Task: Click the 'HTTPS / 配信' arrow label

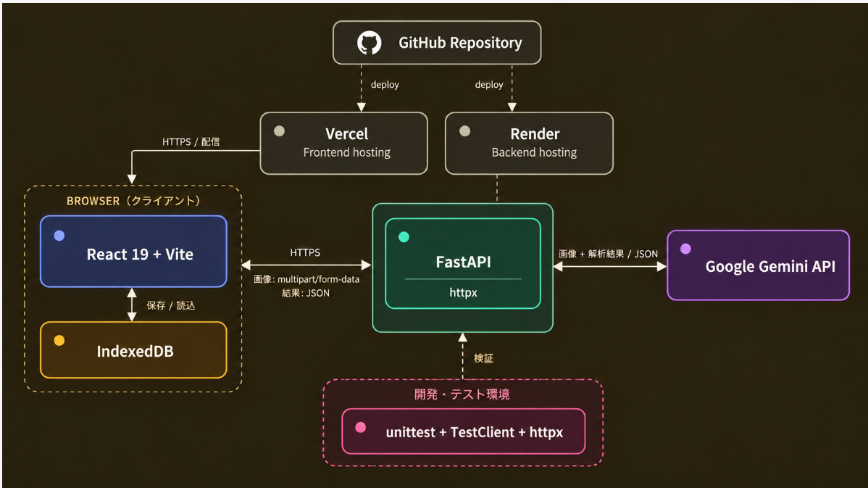Action: 191,142
